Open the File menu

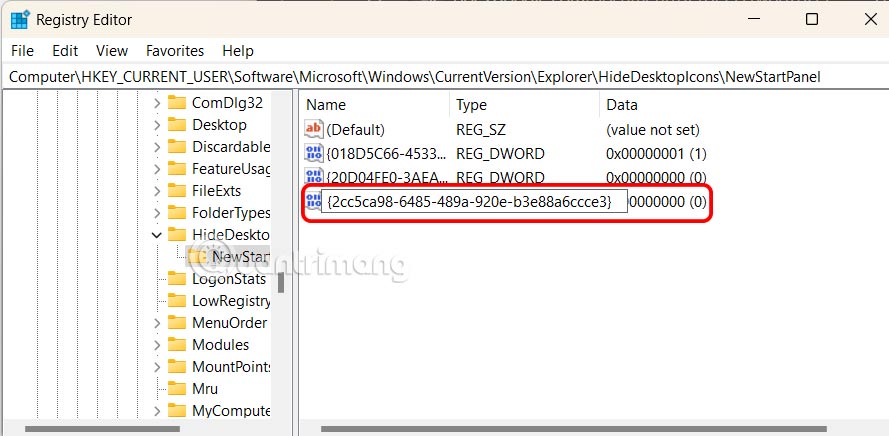point(22,51)
